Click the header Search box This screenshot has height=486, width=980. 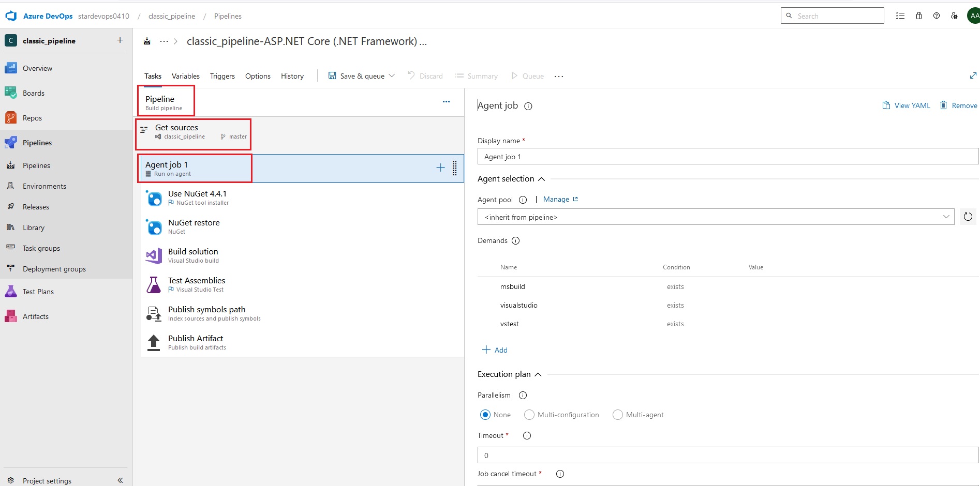point(833,16)
